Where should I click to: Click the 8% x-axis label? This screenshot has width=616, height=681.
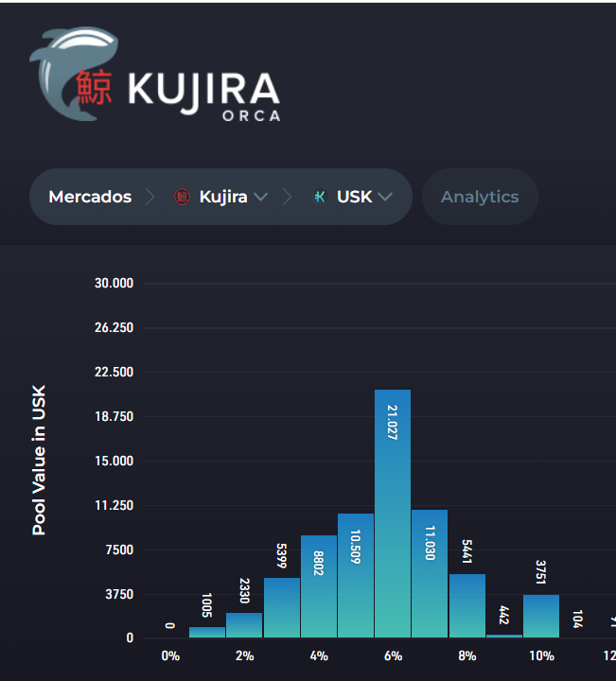pyautogui.click(x=467, y=655)
